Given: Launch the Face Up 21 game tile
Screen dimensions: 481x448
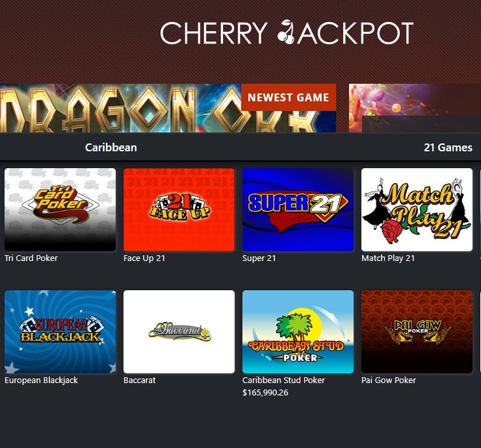Looking at the screenshot, I should [x=179, y=210].
